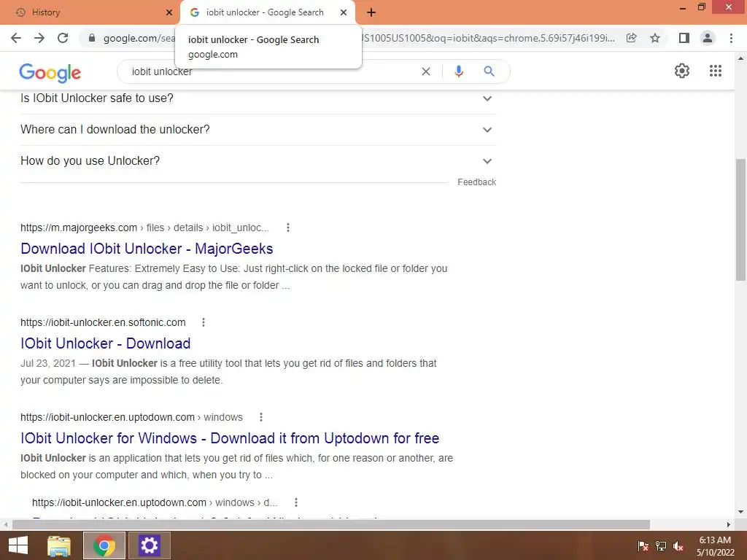Close the iobit unlocker search tab

(344, 12)
